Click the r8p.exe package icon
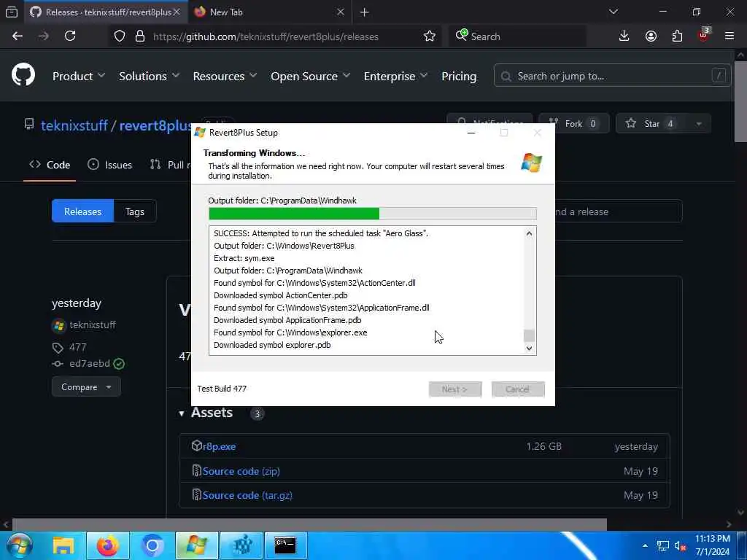Screen dimensions: 747x560 pyautogui.click(x=197, y=446)
